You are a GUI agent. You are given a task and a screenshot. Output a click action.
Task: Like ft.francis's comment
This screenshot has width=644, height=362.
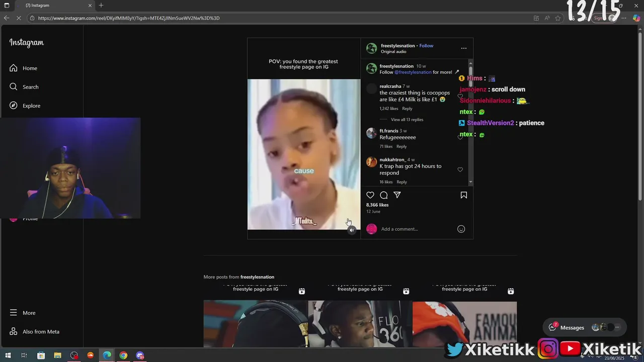point(460,137)
